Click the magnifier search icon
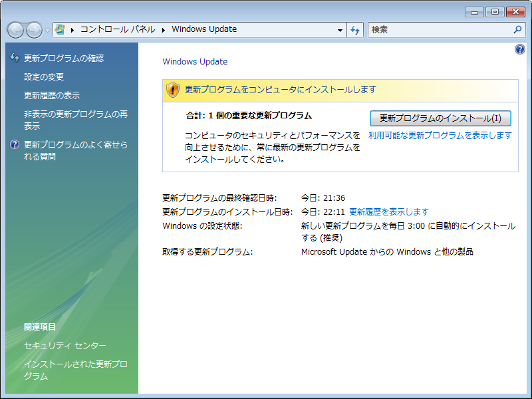Viewport: 532px width, 399px height. (518, 29)
